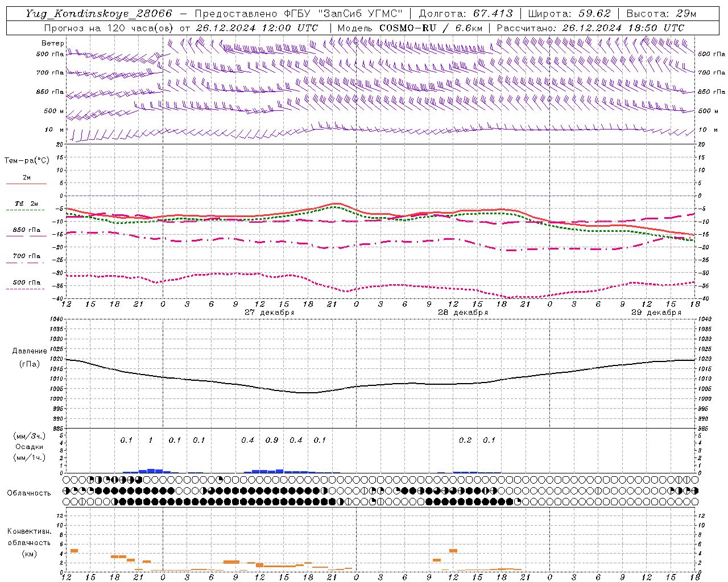Viewport: 728px width, 582px height.
Task: Click the (км) unit label
Action: click(x=29, y=554)
